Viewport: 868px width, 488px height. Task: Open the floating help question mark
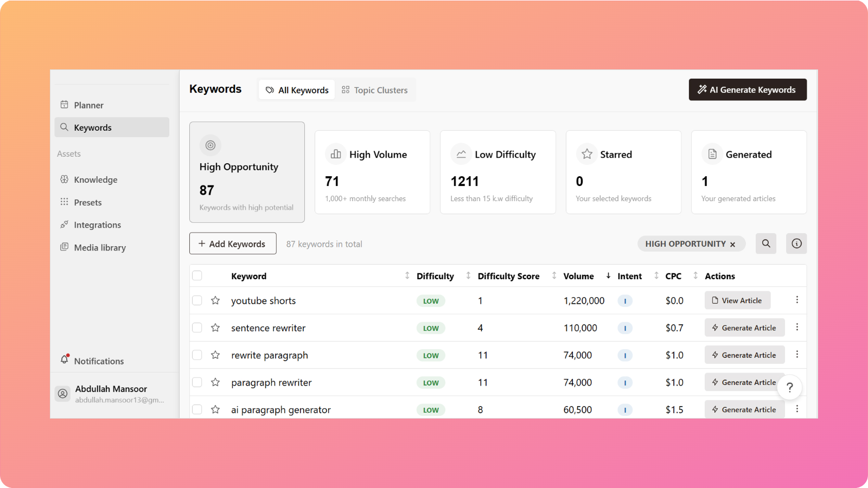(790, 387)
